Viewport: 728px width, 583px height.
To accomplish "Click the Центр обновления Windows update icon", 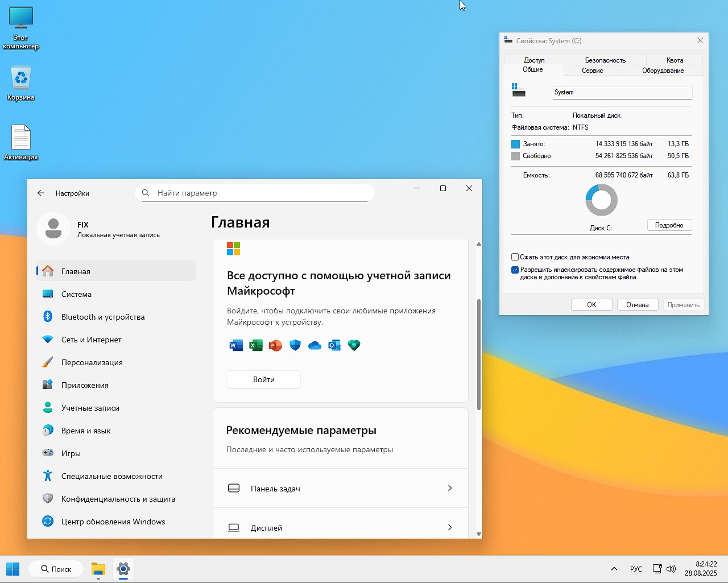I will point(48,522).
